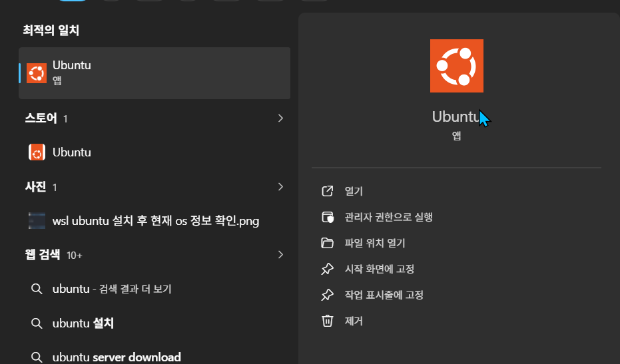This screenshot has width=620, height=364.
Task: Click the 파일 위치 열기 folder icon
Action: 328,243
